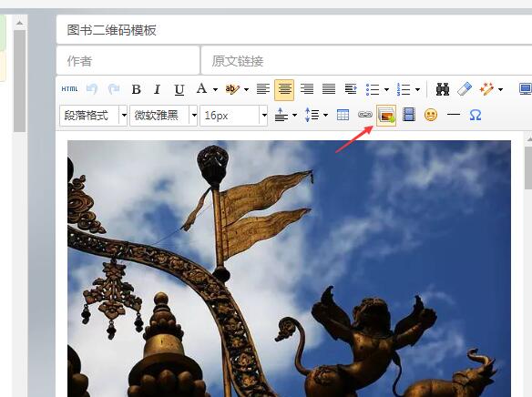Viewport: 532px width, 397px height.
Task: Open the emoticon picker
Action: [x=431, y=116]
